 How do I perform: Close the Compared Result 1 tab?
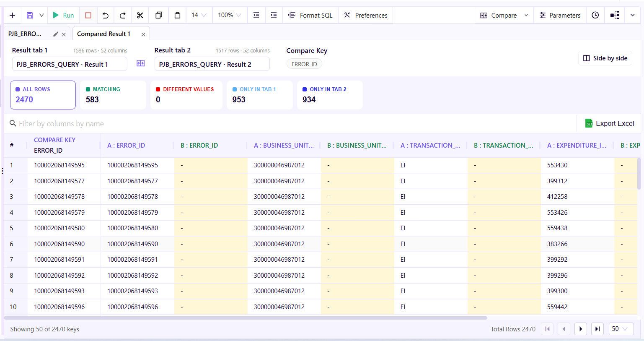point(143,34)
